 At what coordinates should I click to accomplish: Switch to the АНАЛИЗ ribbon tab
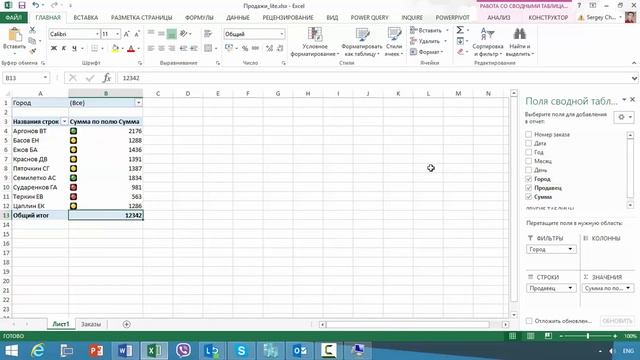tap(499, 18)
